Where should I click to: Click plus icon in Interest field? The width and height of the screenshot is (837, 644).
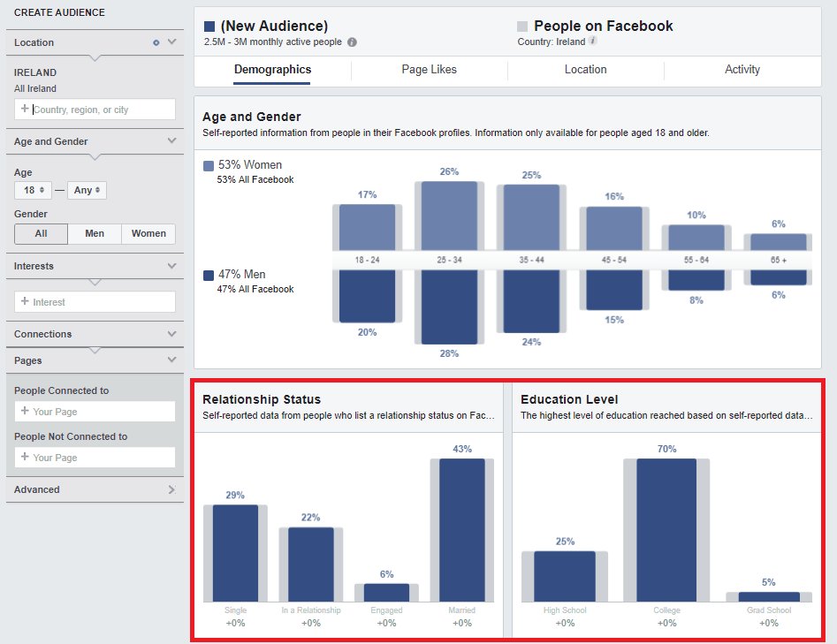(x=25, y=302)
